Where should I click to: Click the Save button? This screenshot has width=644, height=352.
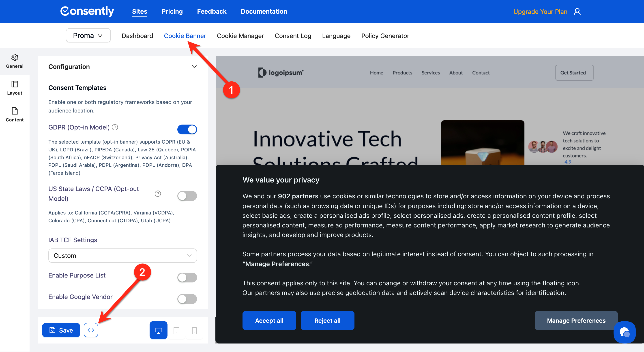pyautogui.click(x=61, y=330)
